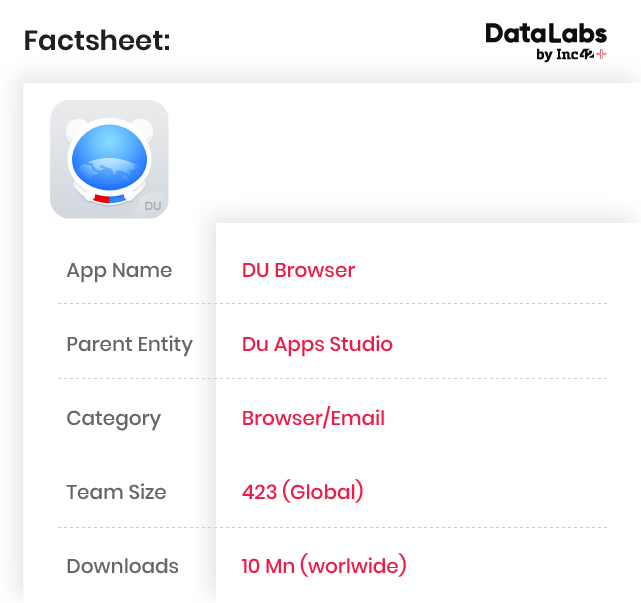Viewport: 641px width, 603px height.
Task: Select the Category row label
Action: [x=113, y=418]
